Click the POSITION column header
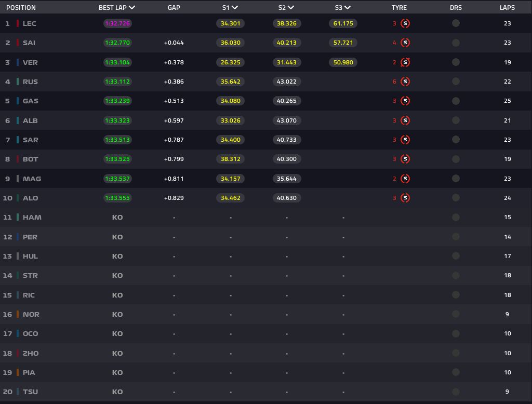Screen dimensions: 532x404 [x=21, y=8]
